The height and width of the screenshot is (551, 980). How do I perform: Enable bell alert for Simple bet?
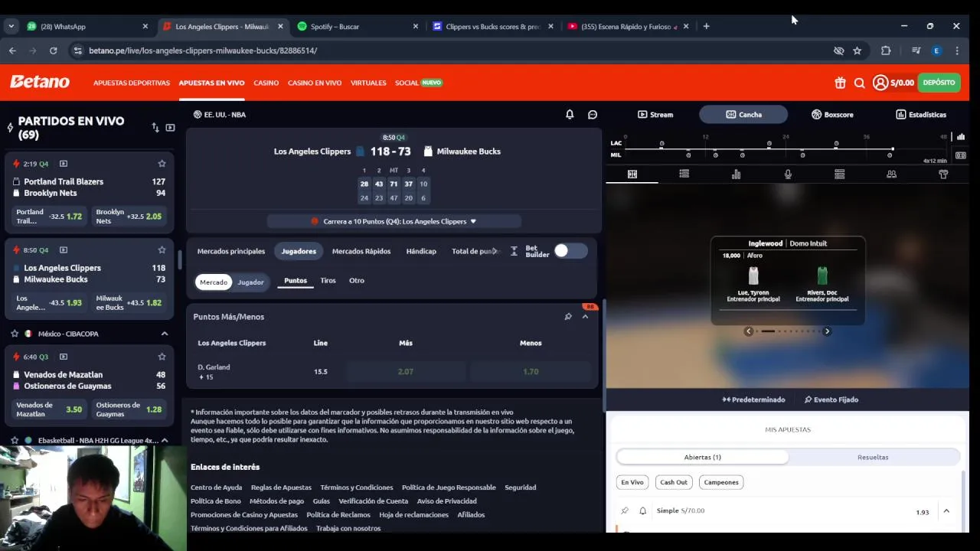[x=643, y=510]
